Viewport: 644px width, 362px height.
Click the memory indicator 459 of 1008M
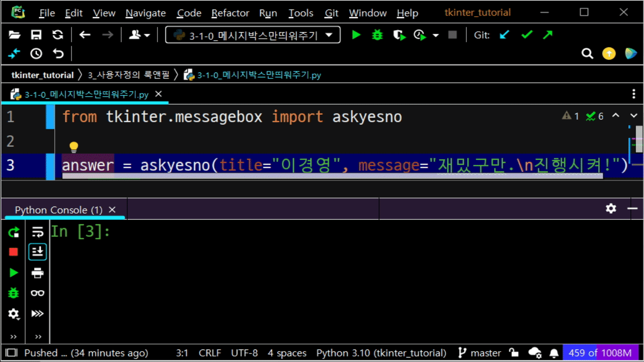click(x=600, y=353)
